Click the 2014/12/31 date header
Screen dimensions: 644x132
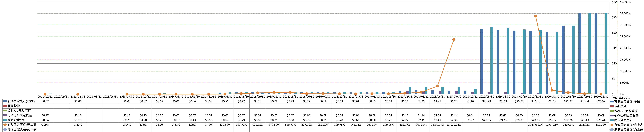209,97
